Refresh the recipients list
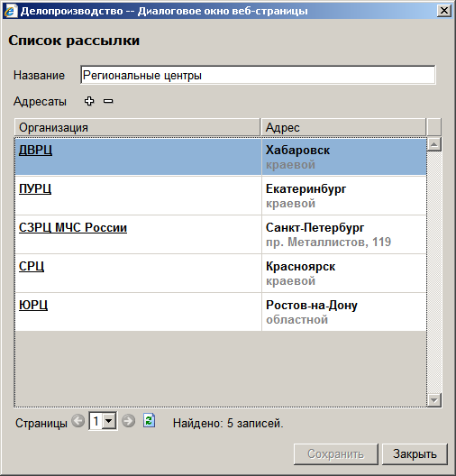Viewport: 456px width, 476px height. pos(149,421)
